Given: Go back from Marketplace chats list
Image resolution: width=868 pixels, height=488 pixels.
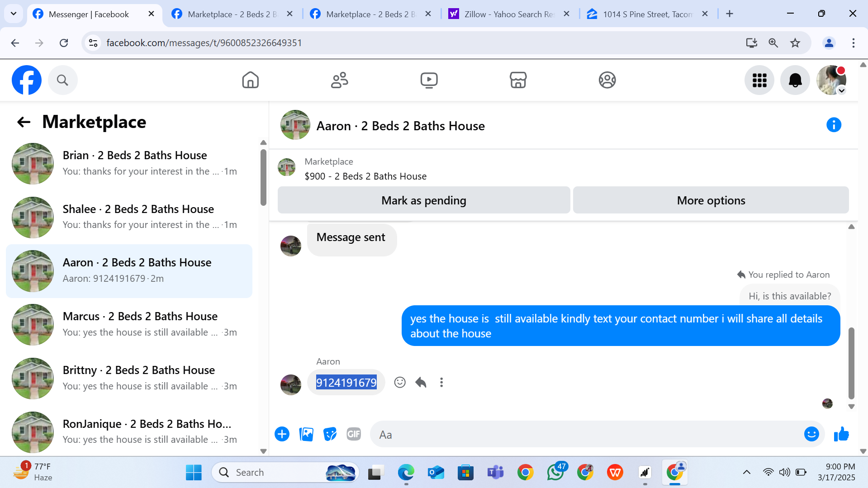Looking at the screenshot, I should [x=24, y=122].
